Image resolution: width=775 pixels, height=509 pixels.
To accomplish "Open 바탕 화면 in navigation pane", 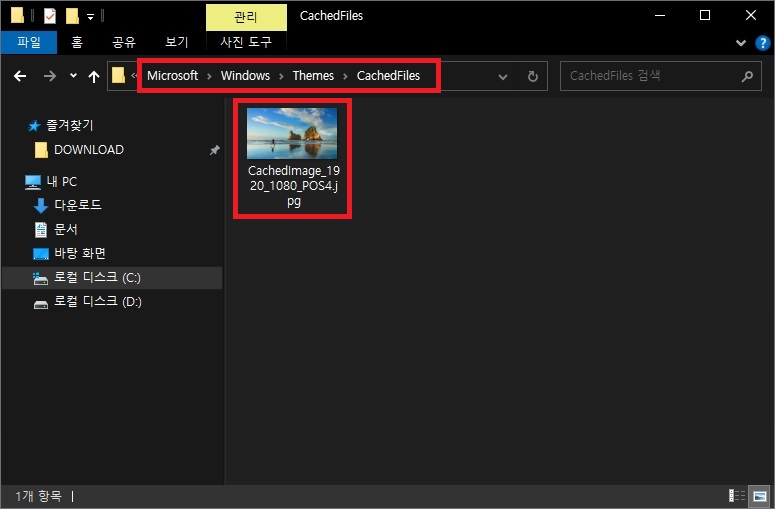I will (80, 254).
